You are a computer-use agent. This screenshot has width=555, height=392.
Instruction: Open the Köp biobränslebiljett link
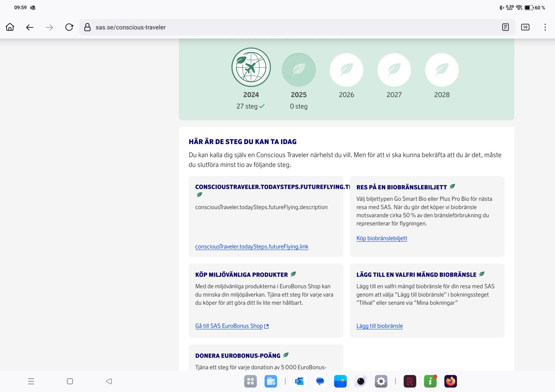(x=382, y=238)
